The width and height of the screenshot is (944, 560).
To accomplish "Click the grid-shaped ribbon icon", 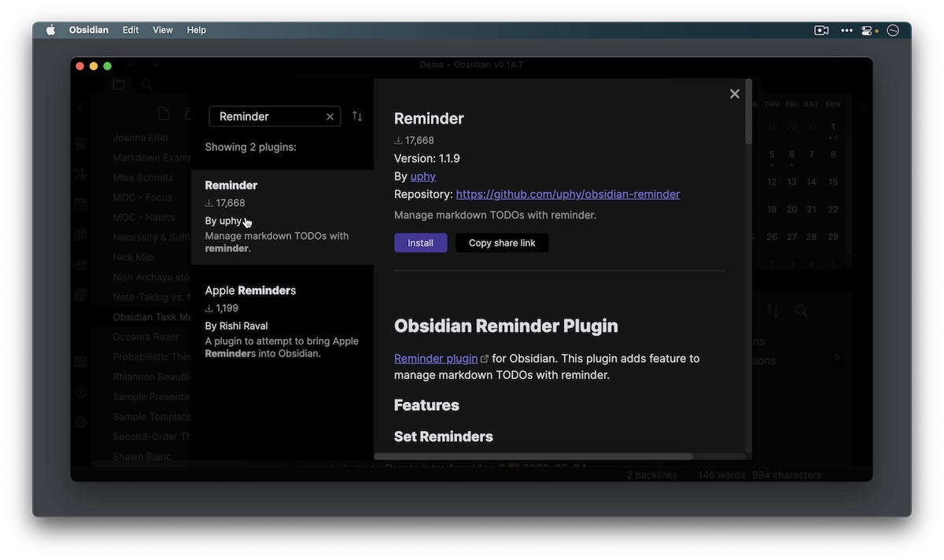I will [x=80, y=296].
